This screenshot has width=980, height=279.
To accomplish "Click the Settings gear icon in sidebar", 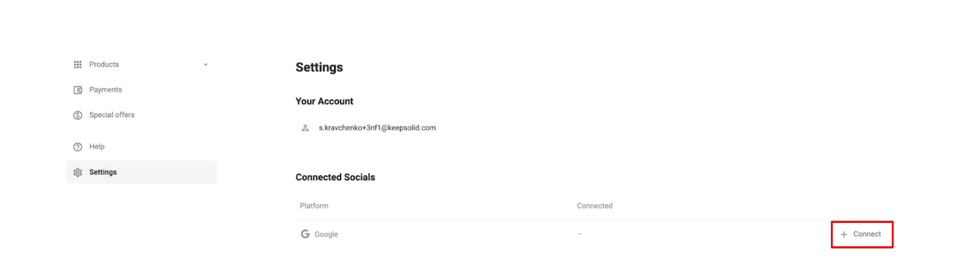I will point(78,172).
